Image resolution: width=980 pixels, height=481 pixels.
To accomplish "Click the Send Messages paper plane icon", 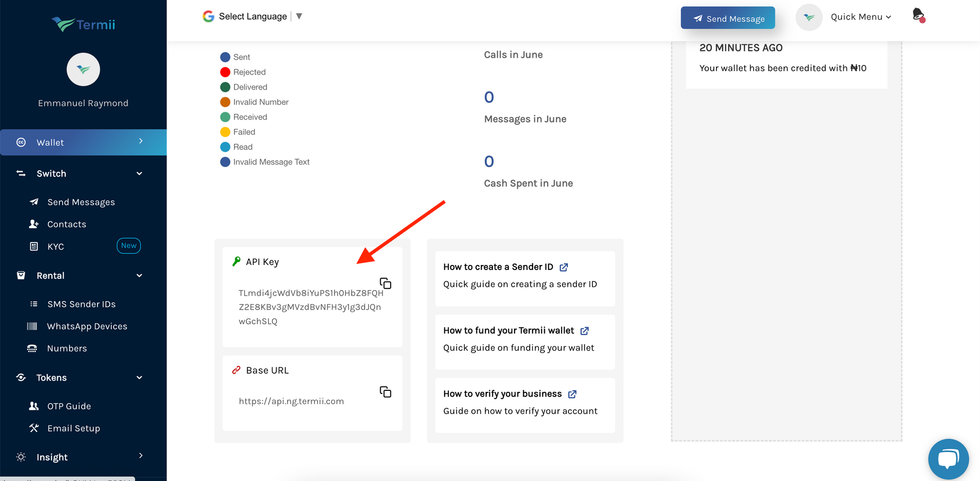I will [33, 202].
